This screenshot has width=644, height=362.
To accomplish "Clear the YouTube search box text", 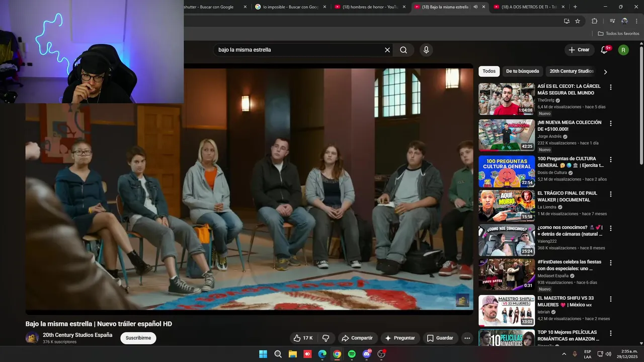I will 387,50.
